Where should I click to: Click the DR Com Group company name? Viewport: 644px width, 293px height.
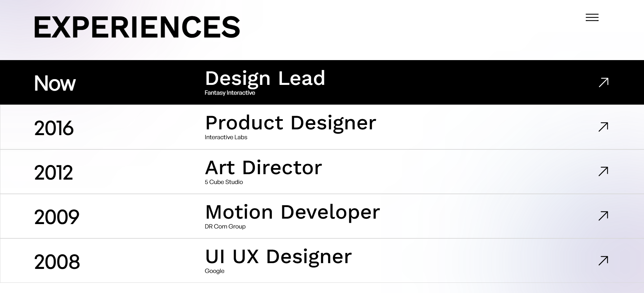pyautogui.click(x=225, y=226)
